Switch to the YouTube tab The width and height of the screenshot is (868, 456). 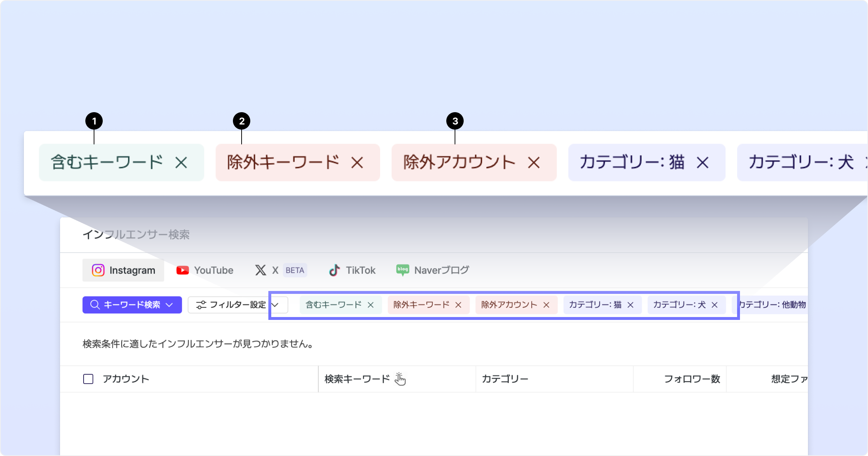tap(205, 270)
